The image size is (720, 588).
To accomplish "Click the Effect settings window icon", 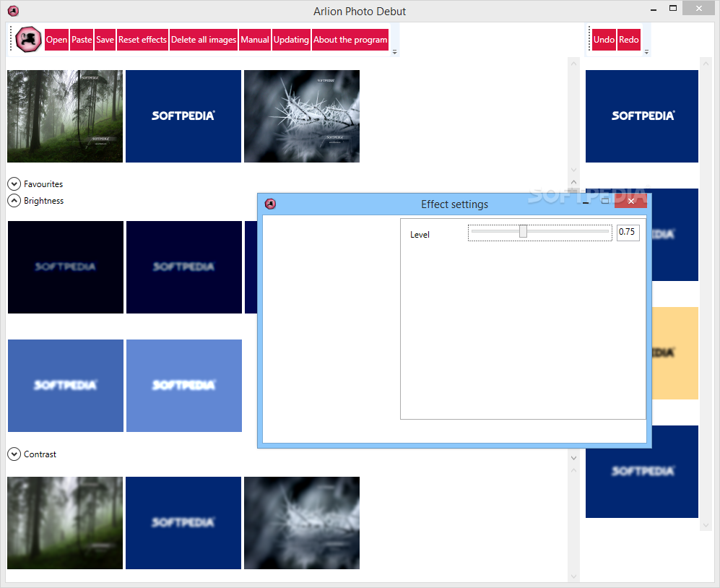I will tap(271, 204).
